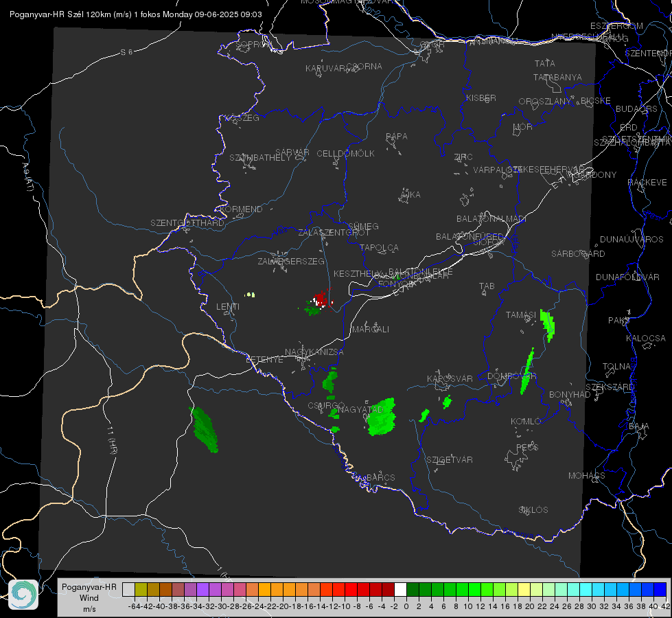Click the KALOCSA town label

[645, 339]
